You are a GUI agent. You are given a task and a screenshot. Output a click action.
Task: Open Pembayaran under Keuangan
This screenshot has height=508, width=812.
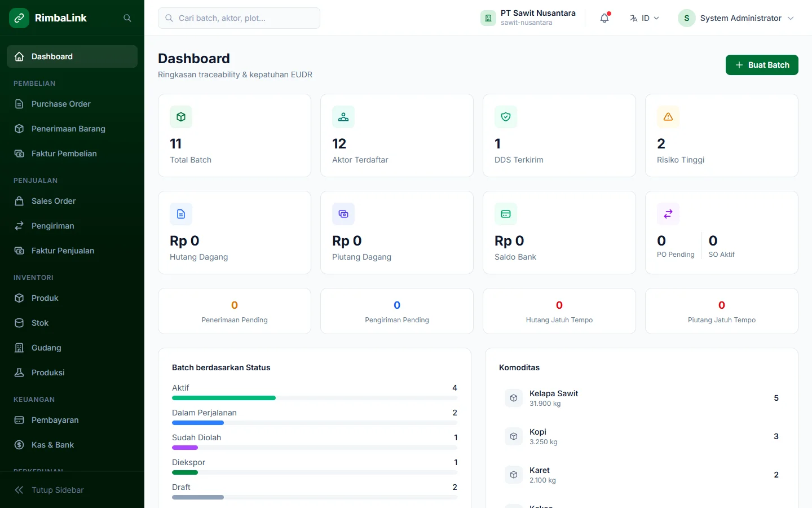click(x=72, y=420)
